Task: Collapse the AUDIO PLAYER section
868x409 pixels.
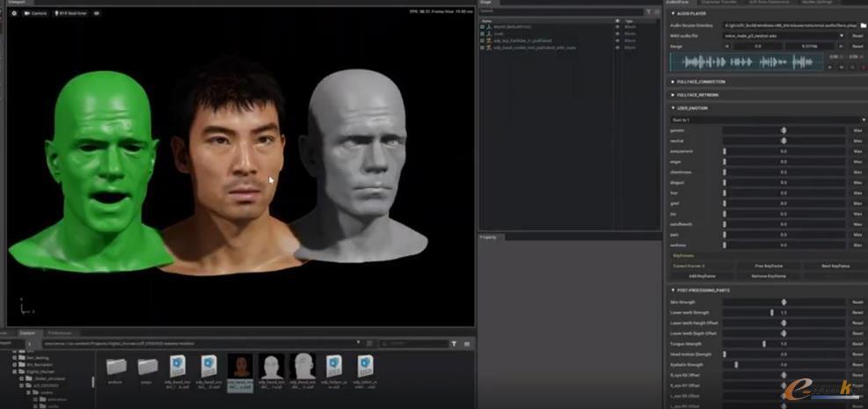Action: (x=673, y=13)
